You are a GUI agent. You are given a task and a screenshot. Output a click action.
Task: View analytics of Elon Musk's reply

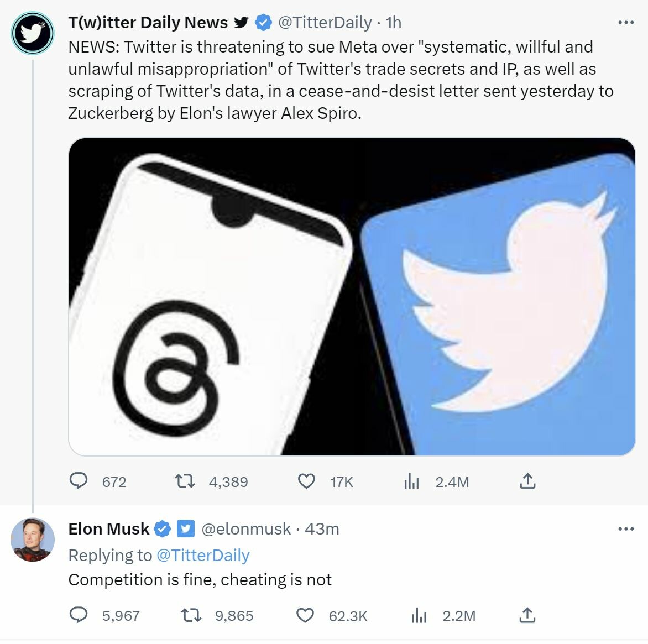coord(419,615)
